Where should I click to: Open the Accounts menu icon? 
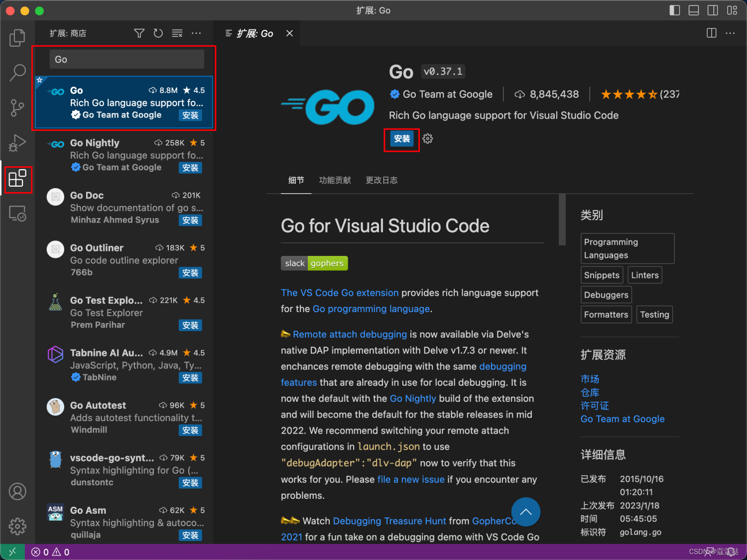(x=17, y=491)
